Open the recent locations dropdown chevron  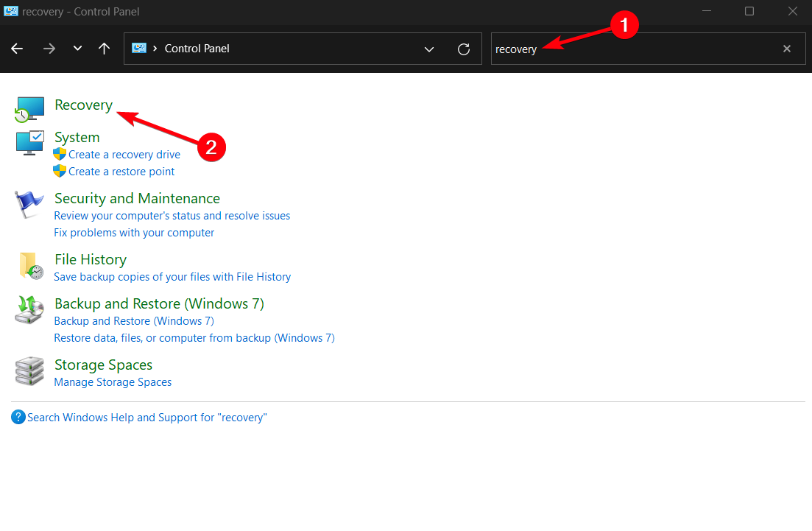pyautogui.click(x=78, y=48)
